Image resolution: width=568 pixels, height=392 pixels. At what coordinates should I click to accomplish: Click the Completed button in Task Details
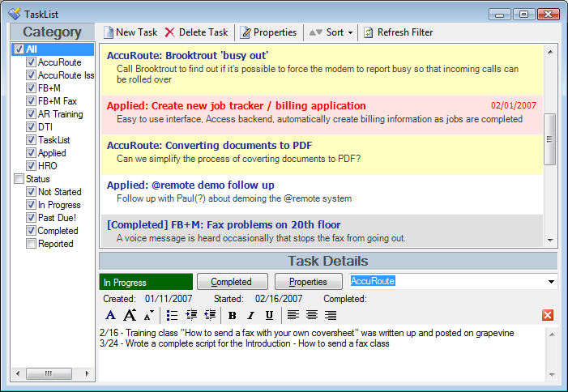coord(233,282)
